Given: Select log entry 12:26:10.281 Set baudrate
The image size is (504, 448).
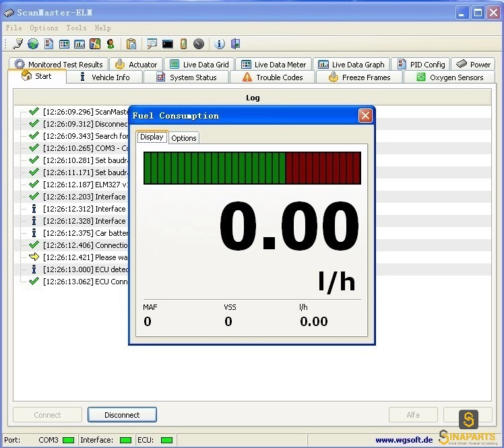Looking at the screenshot, I should [x=85, y=160].
